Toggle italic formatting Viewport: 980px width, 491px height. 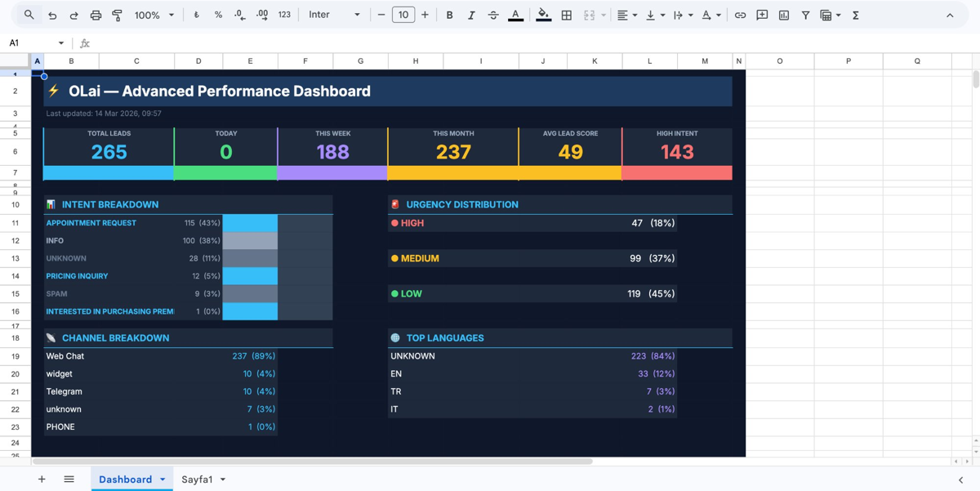(x=472, y=14)
